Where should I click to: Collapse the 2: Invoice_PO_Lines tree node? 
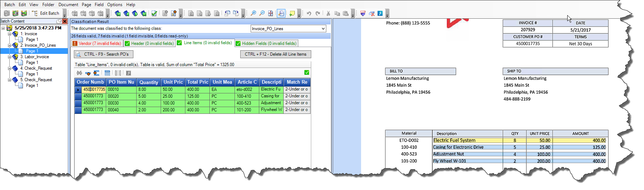pos(10,45)
